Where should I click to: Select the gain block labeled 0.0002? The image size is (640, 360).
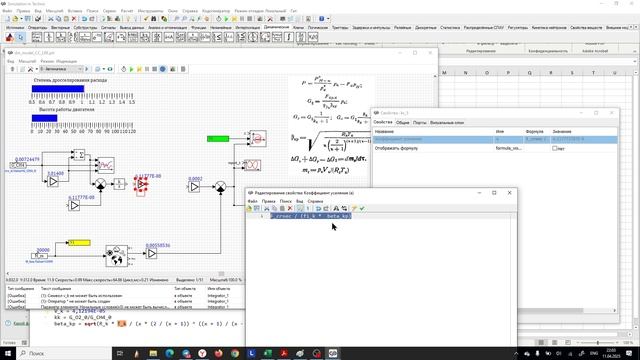point(194,187)
